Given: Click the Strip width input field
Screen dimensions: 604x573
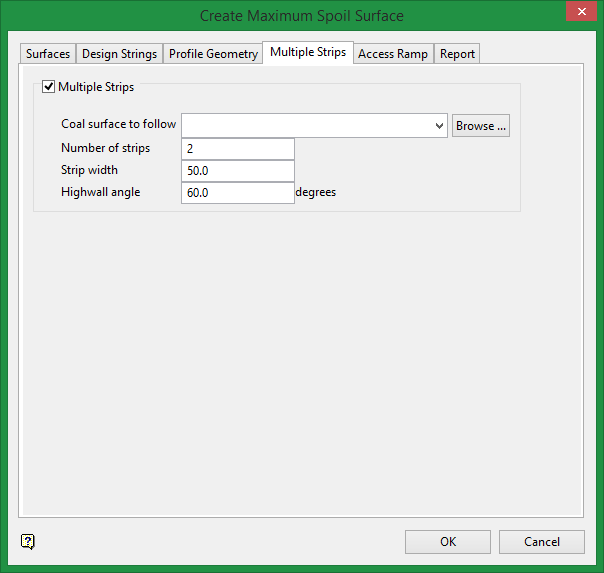Looking at the screenshot, I should 238,171.
